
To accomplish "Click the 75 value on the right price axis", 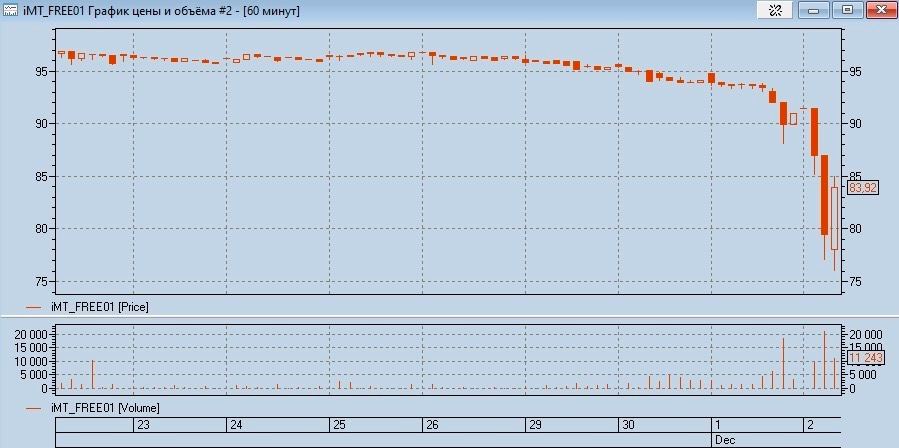I will pyautogui.click(x=855, y=282).
